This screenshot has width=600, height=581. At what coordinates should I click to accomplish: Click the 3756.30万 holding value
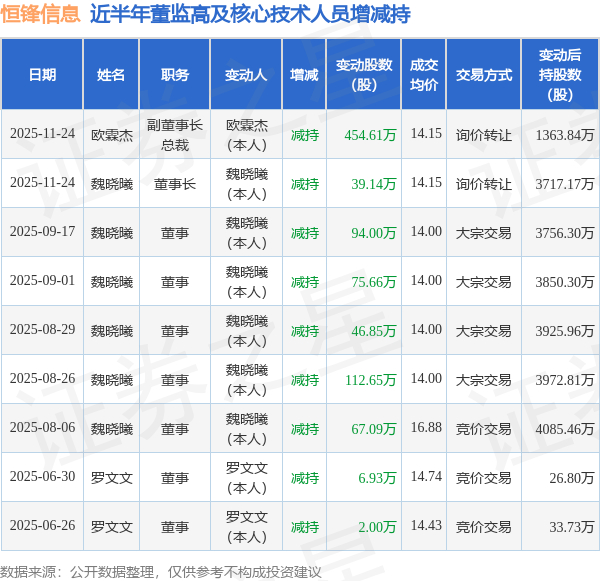click(x=564, y=233)
